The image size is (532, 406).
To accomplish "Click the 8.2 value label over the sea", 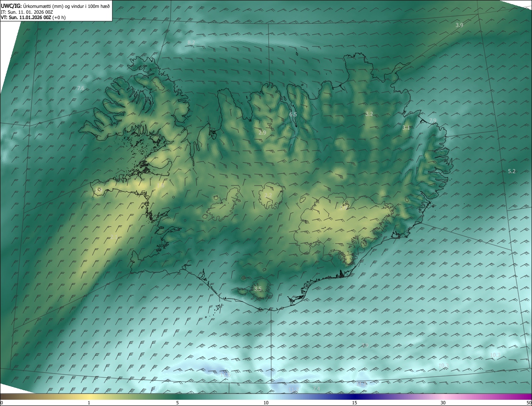I will coord(191,43).
